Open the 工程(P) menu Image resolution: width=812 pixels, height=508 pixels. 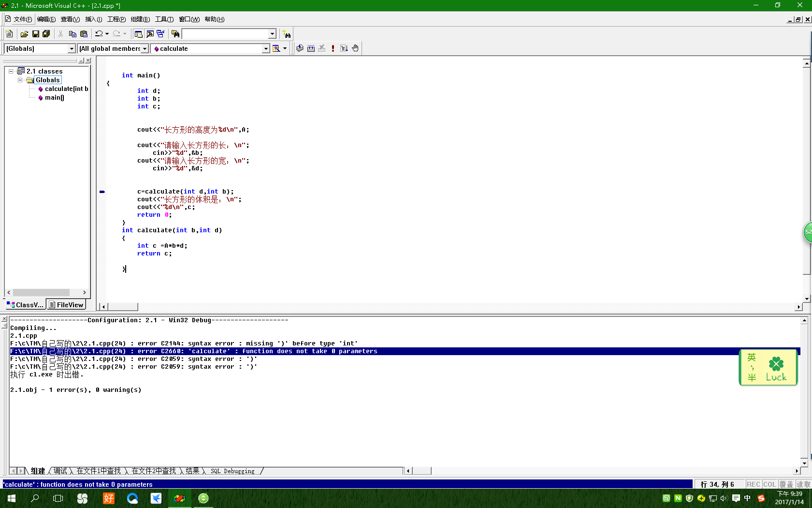[x=116, y=19]
